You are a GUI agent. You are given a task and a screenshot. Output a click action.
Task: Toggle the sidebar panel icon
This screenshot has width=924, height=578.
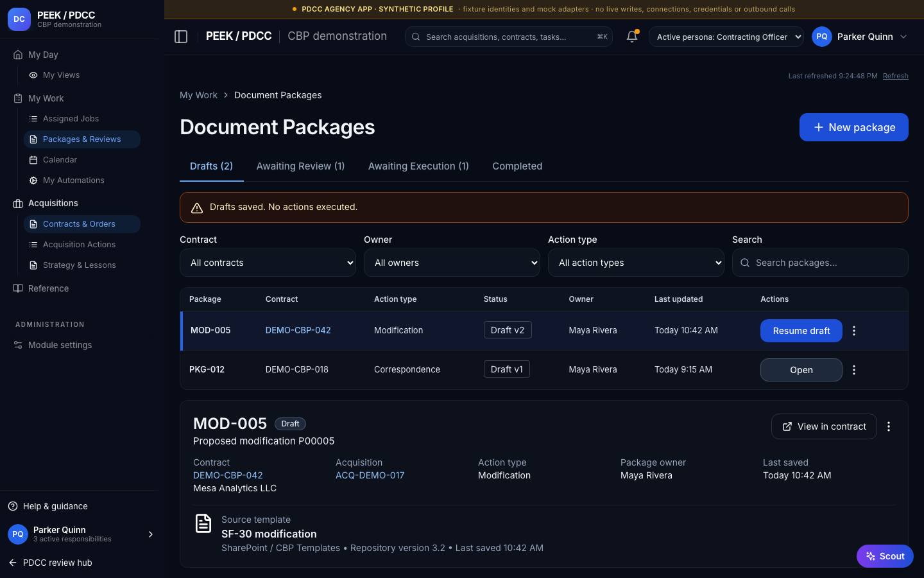pyautogui.click(x=181, y=37)
